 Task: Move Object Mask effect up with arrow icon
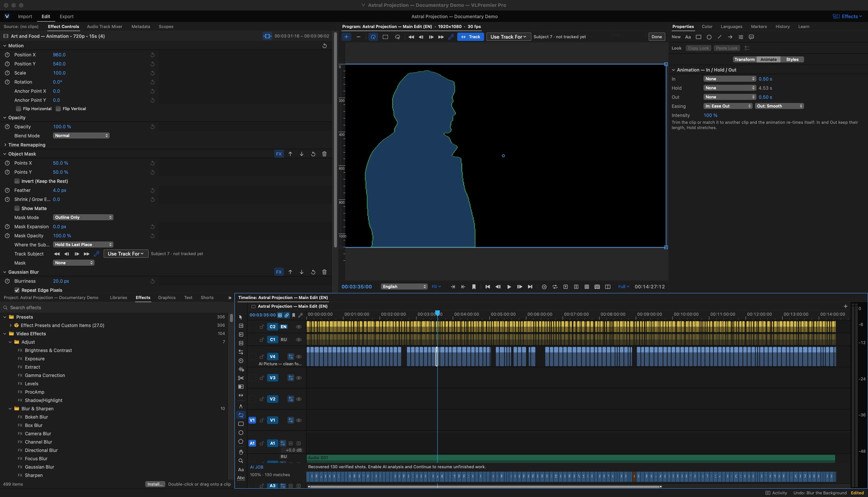point(290,154)
